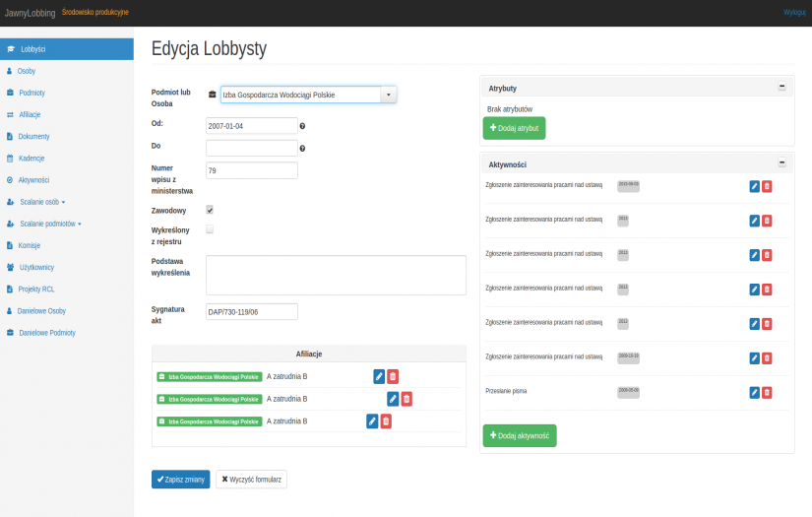812x517 pixels.
Task: Open the Podmiot lub Osoba dropdown arrow
Action: click(x=389, y=95)
